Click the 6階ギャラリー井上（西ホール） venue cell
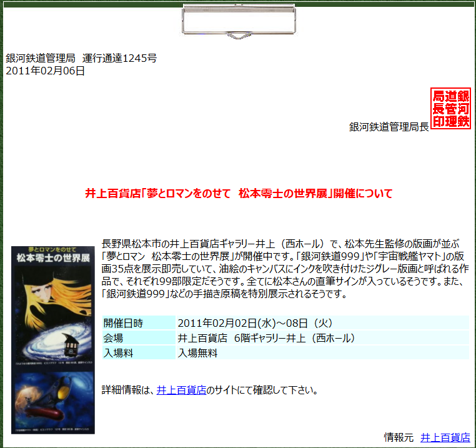 pyautogui.click(x=323, y=338)
